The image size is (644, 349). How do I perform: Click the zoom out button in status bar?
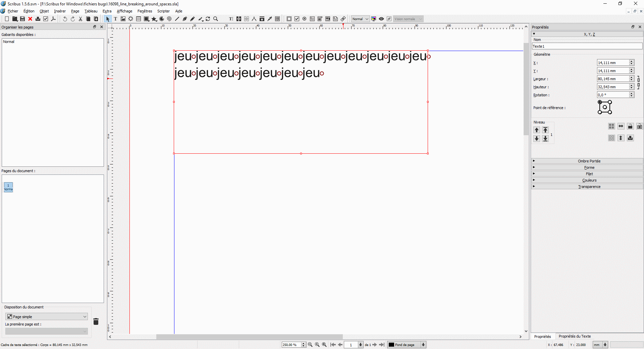310,345
